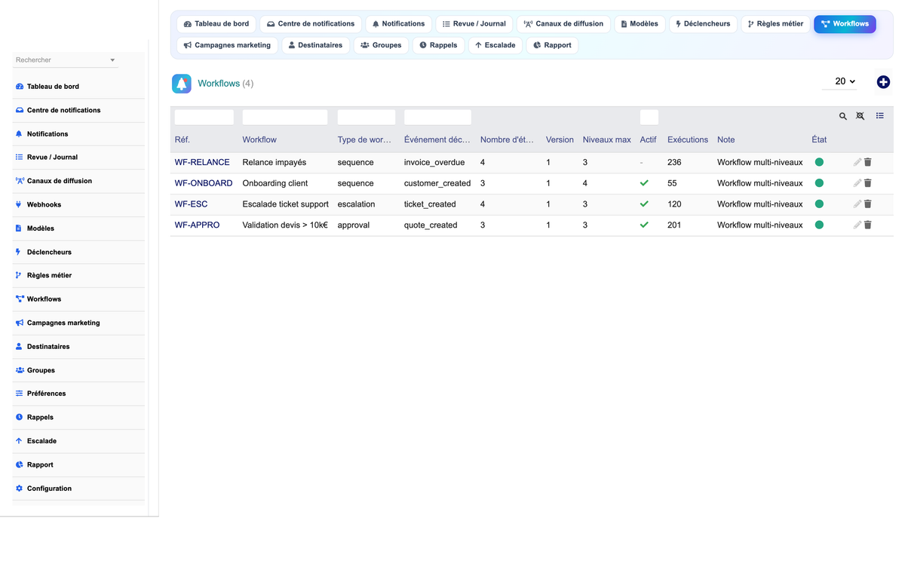Click 'Escalade ticket support' workflow name
Image resolution: width=905 pixels, height=588 pixels.
285,204
